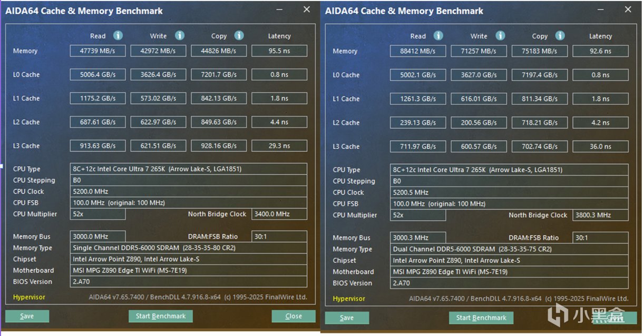The width and height of the screenshot is (644, 336).
Task: Click the Read info icon in right window
Action: [438, 35]
